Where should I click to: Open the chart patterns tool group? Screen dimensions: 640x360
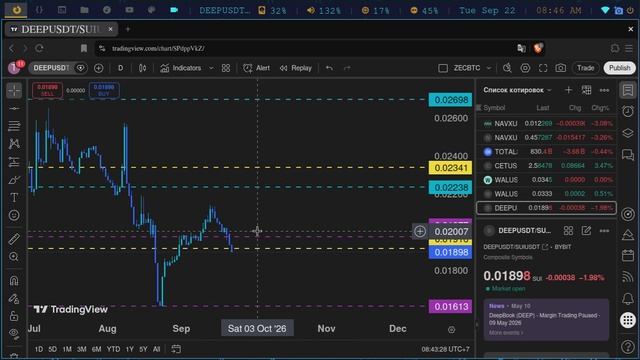(14, 144)
